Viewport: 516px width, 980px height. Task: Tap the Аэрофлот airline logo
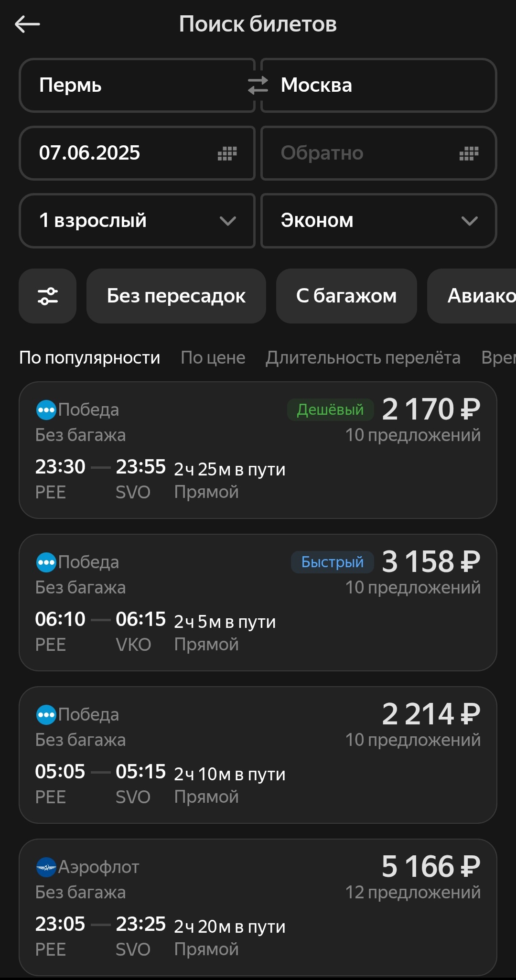[x=46, y=867]
